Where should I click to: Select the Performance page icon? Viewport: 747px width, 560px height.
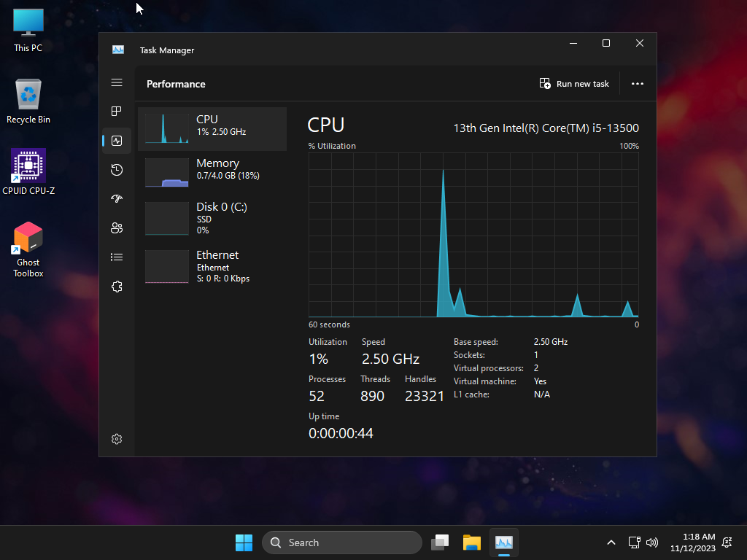117,141
